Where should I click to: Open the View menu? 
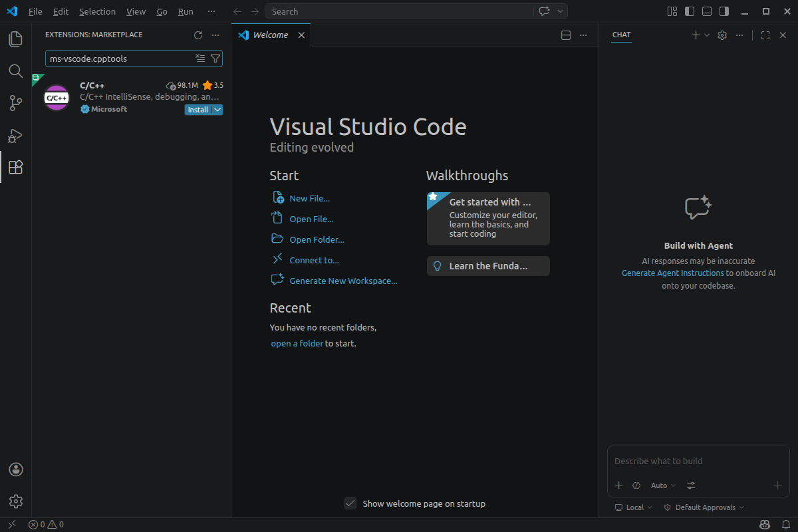pyautogui.click(x=136, y=11)
